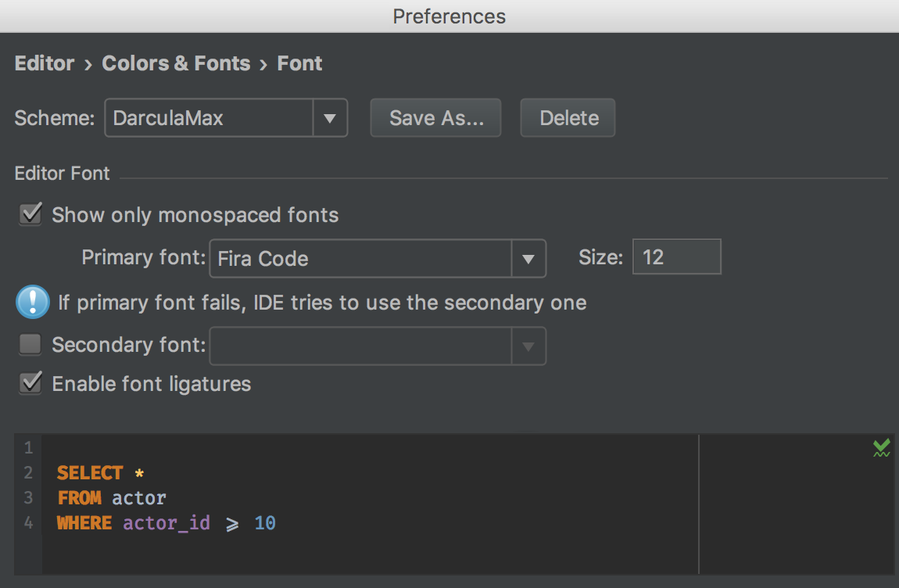The height and width of the screenshot is (588, 899).
Task: Enable the Secondary font checkbox
Action: pyautogui.click(x=30, y=344)
